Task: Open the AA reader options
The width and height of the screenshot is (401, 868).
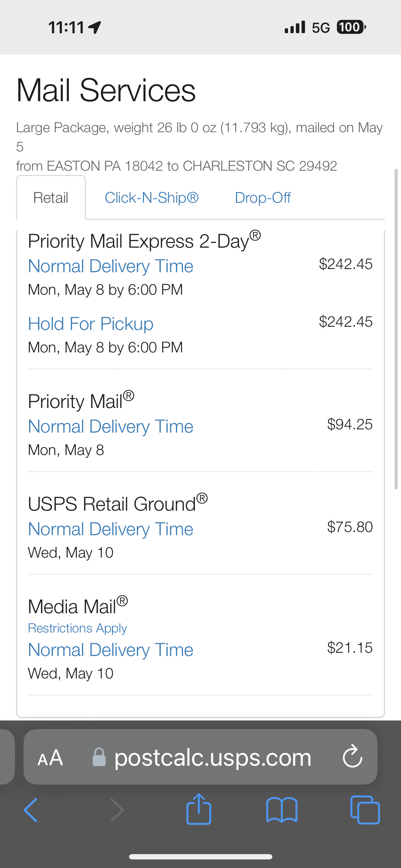Action: (x=50, y=758)
